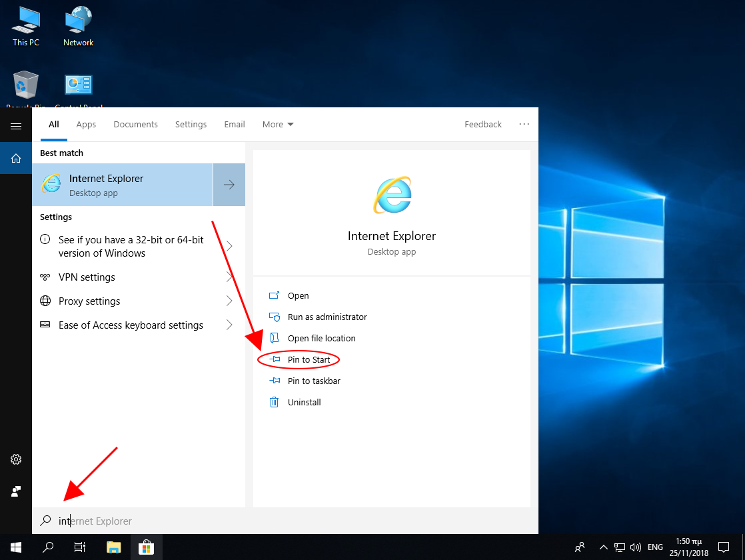Switch to the Documents search tab
The image size is (745, 560).
coord(135,125)
